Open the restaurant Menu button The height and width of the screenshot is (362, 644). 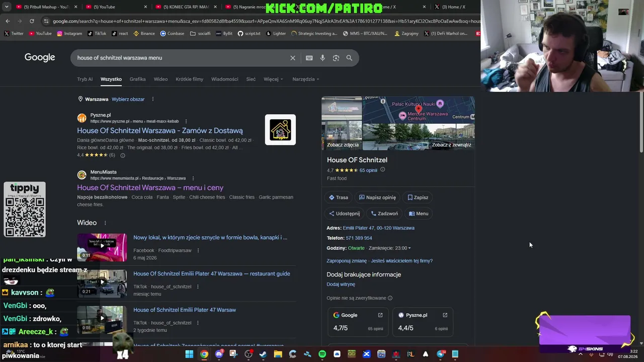(419, 214)
